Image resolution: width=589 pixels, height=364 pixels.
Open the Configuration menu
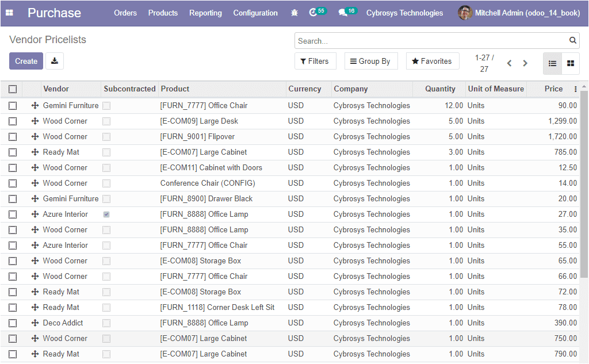255,13
